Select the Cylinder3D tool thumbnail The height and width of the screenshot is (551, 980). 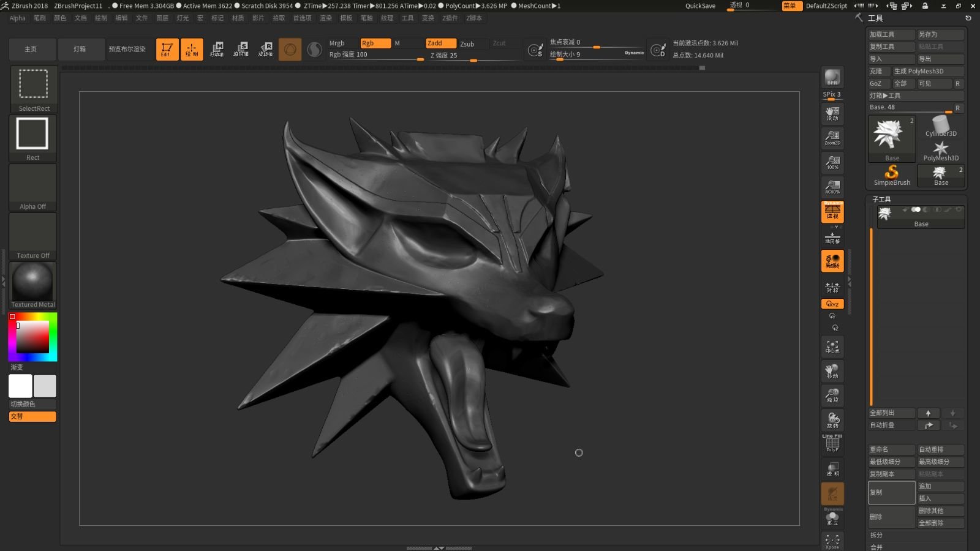pyautogui.click(x=941, y=127)
